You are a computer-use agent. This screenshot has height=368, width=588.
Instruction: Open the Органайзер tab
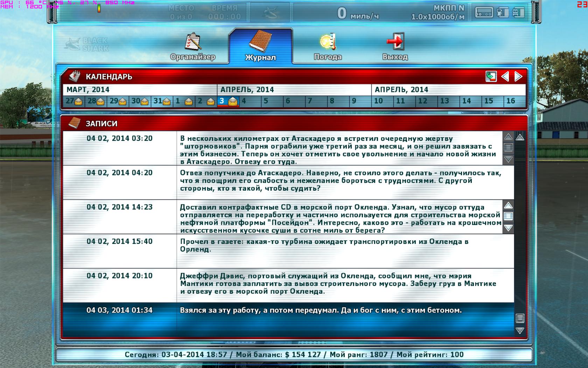192,47
